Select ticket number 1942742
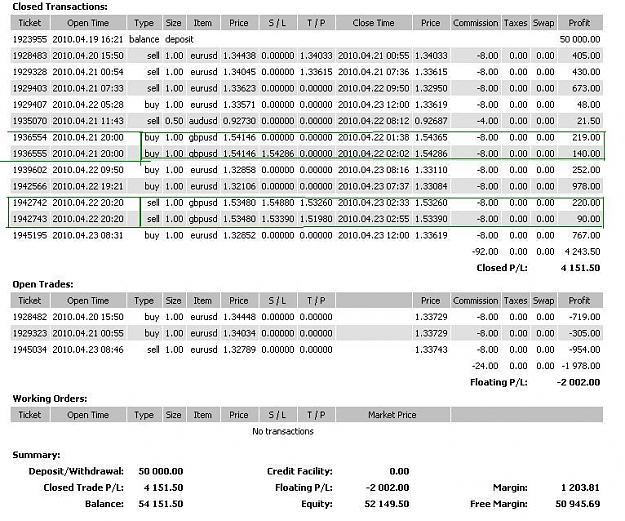The width and height of the screenshot is (625, 521). coord(30,203)
